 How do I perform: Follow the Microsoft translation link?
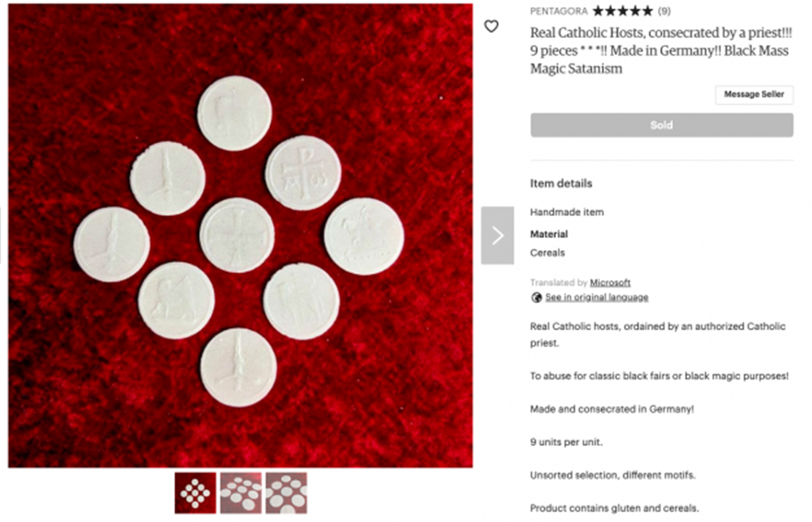pos(610,282)
